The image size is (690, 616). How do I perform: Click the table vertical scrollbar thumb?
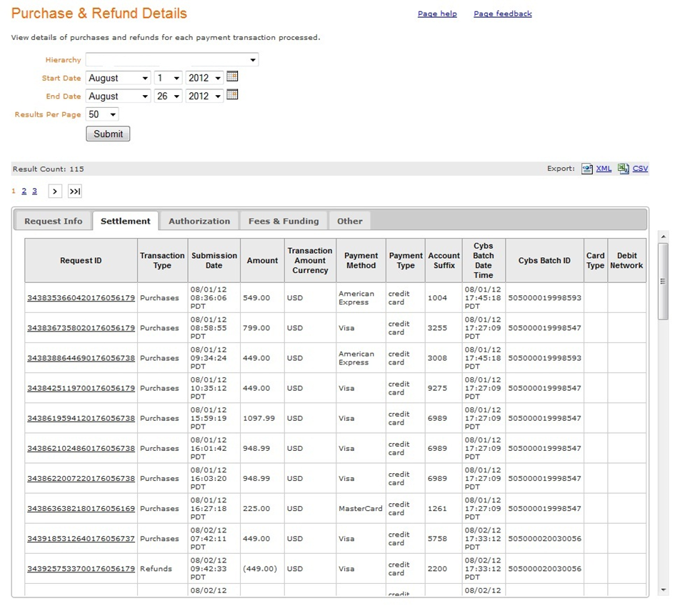pyautogui.click(x=664, y=282)
